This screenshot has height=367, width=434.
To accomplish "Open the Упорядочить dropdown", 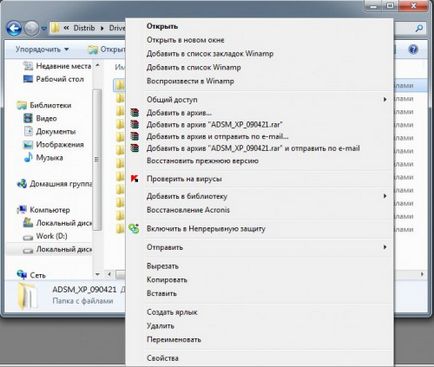I will coord(42,49).
